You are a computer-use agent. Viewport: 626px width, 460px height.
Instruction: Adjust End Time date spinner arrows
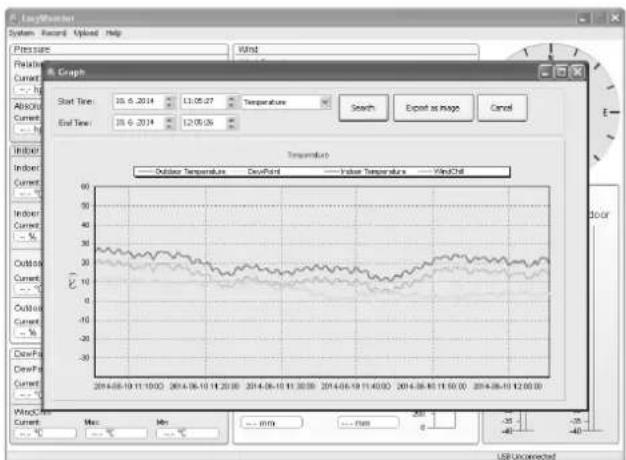[170, 123]
